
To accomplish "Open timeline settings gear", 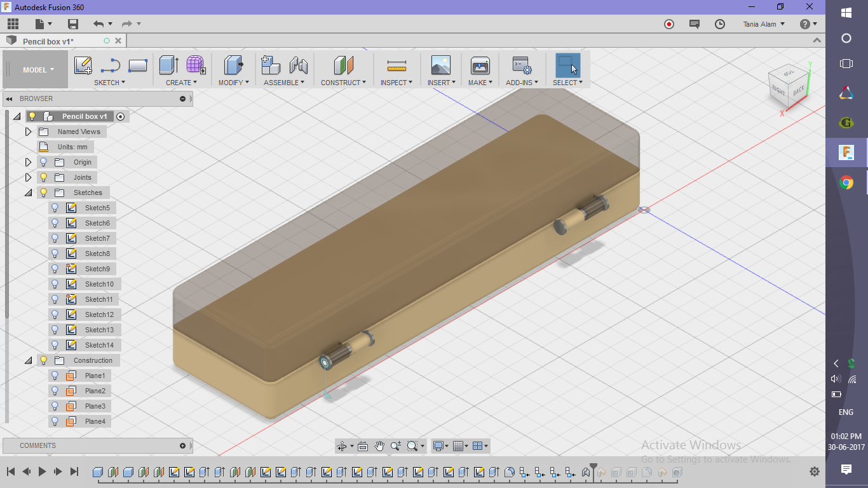I will pyautogui.click(x=815, y=471).
